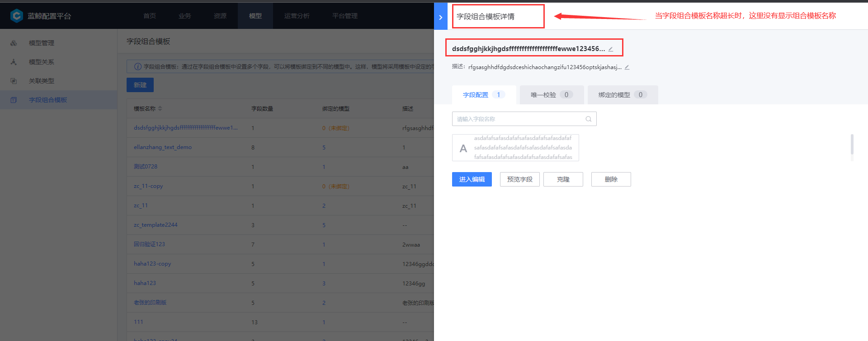The height and width of the screenshot is (341, 868).
Task: Edit the description with the pencil icon
Action: tap(627, 67)
